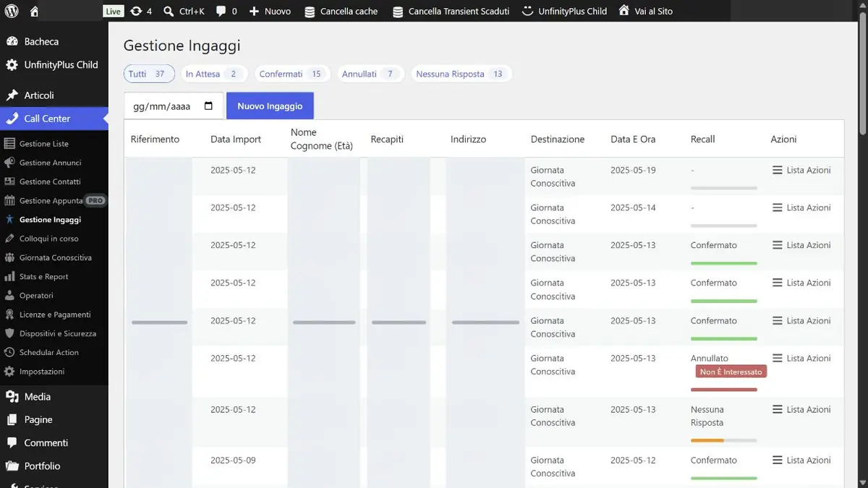The image size is (868, 488).
Task: Click the Gestione Ingaggi page heading
Action: (x=182, y=46)
